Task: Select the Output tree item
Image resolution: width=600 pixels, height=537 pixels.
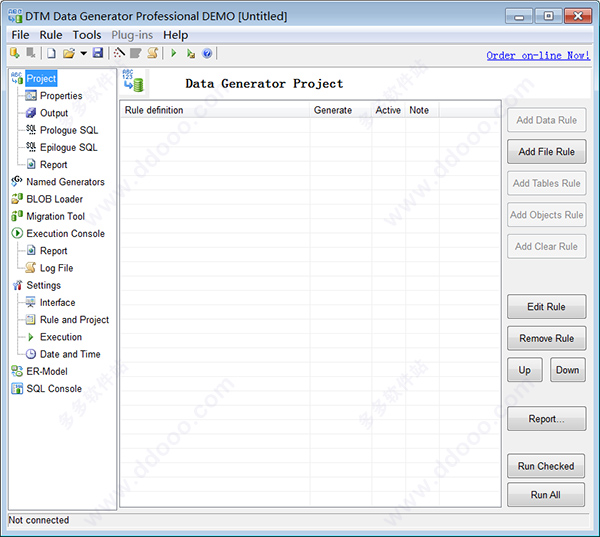Action: click(54, 113)
